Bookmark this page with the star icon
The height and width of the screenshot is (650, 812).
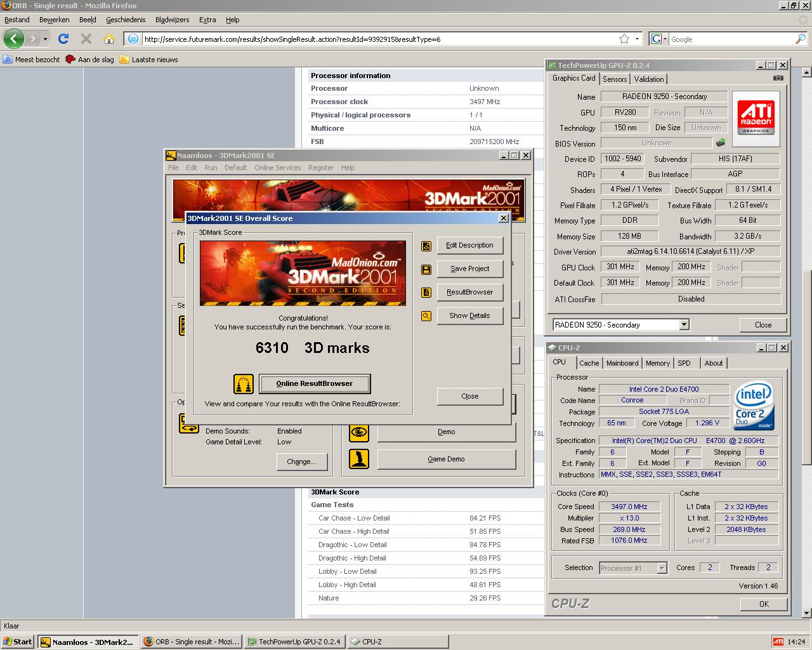[624, 39]
